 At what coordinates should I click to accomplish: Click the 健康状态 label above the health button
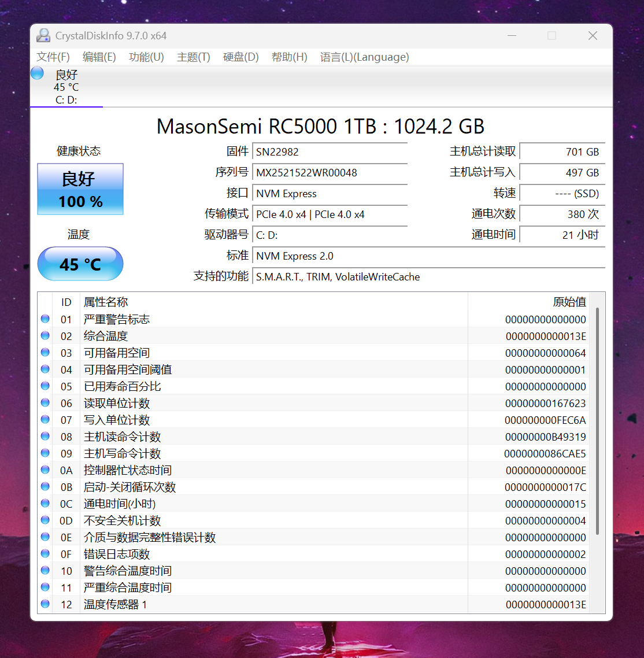79,151
